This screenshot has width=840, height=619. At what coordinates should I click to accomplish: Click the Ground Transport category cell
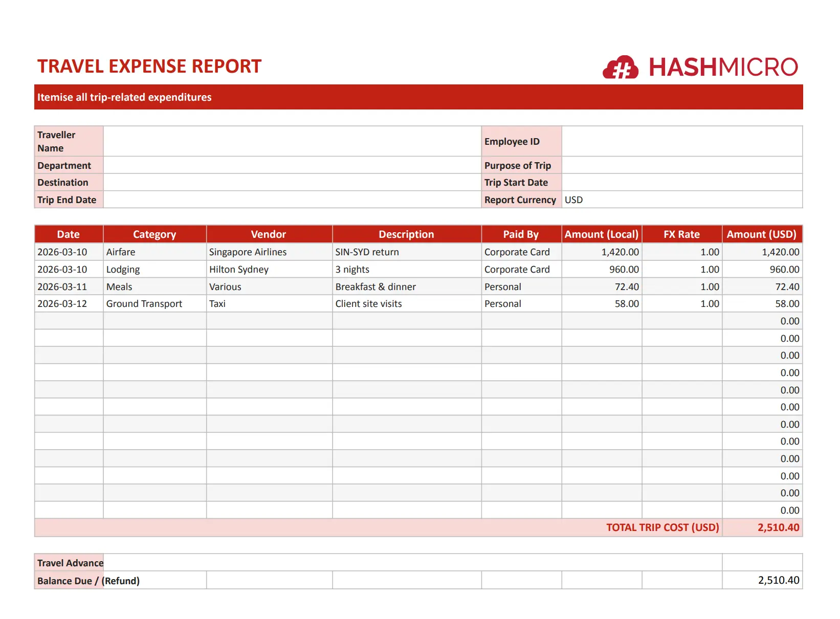154,304
